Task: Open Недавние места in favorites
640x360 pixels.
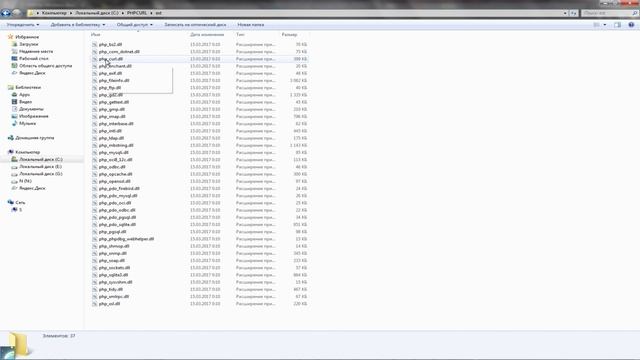Action: click(x=36, y=51)
